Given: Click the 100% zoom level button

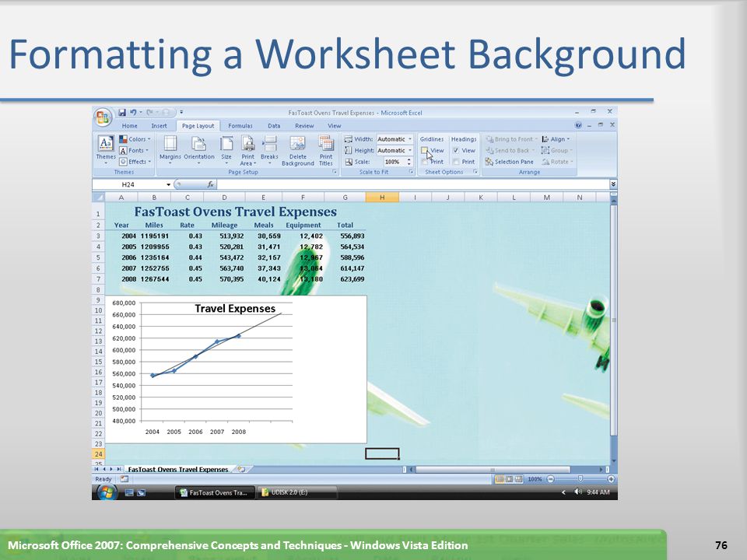Looking at the screenshot, I should click(x=535, y=479).
